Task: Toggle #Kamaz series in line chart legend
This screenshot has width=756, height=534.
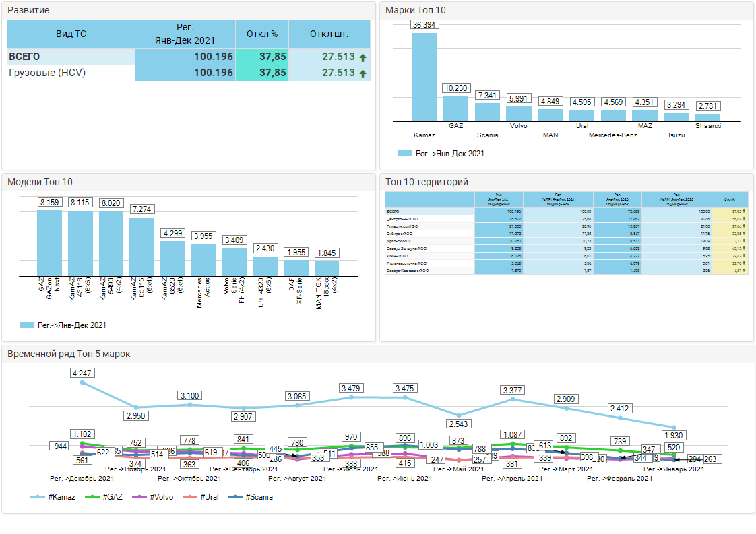Action: (53, 496)
